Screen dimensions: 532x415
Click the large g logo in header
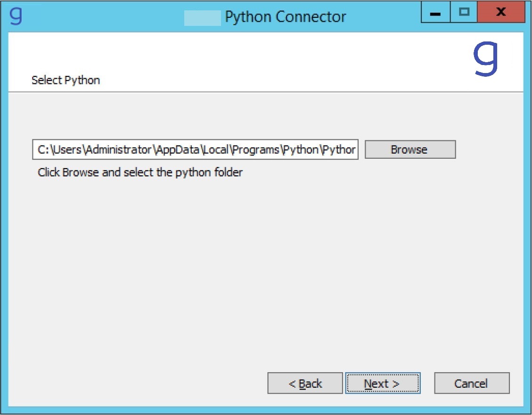tap(485, 59)
